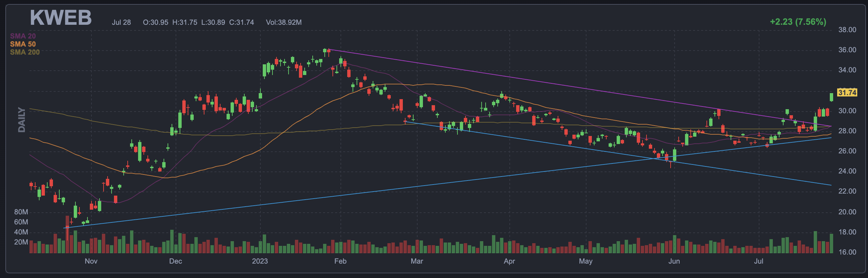This screenshot has height=278, width=868.
Task: Click the high price H:31.75
Action: 185,22
